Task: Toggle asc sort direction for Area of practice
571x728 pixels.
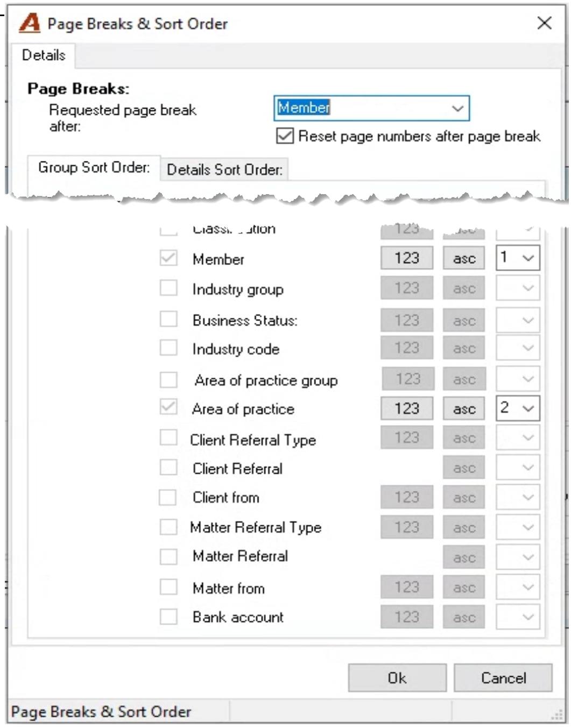Action: (x=464, y=408)
